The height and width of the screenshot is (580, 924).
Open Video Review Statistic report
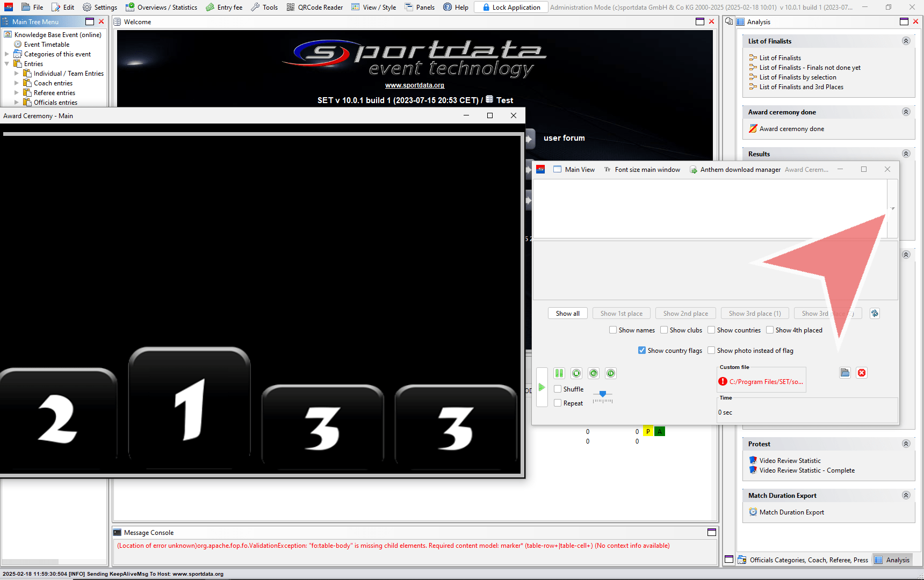(790, 461)
